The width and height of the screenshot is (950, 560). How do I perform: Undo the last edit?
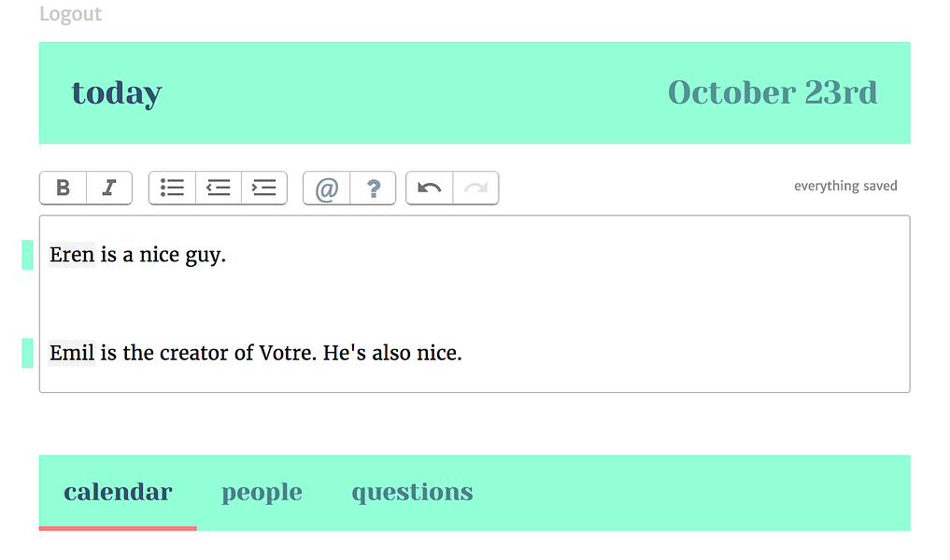[x=430, y=189]
